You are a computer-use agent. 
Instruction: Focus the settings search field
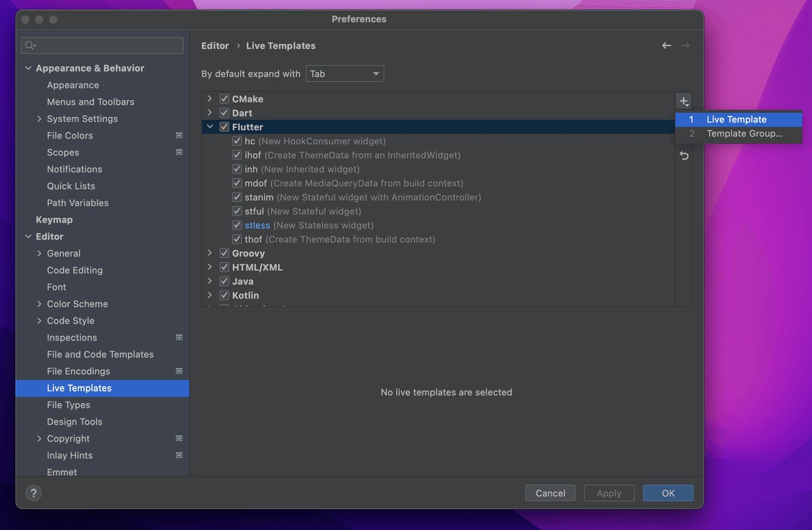click(102, 45)
